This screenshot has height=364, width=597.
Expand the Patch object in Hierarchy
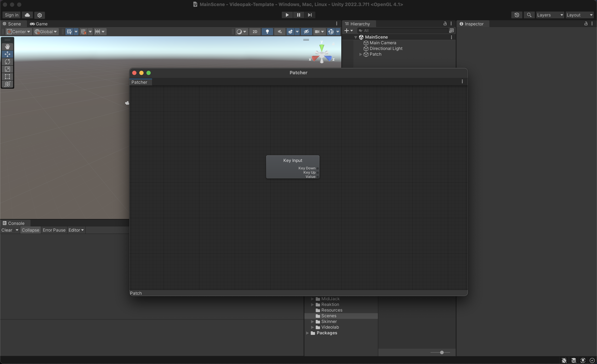click(x=361, y=54)
